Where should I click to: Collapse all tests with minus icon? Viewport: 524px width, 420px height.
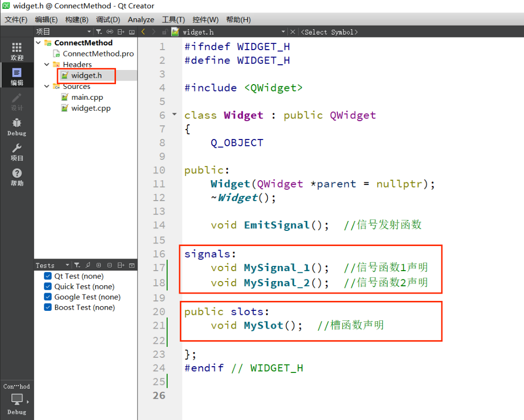tap(110, 265)
